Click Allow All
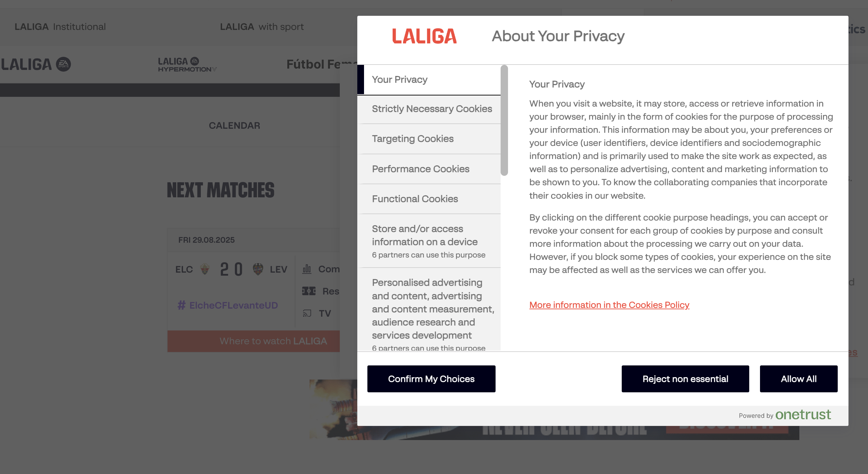The width and height of the screenshot is (868, 474). [x=799, y=379]
